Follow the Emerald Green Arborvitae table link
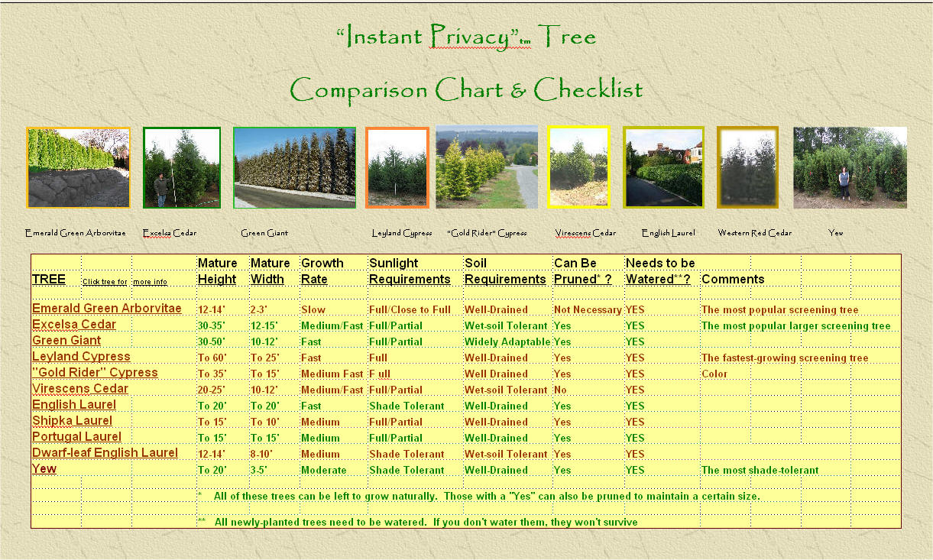This screenshot has width=933, height=560. tap(107, 309)
